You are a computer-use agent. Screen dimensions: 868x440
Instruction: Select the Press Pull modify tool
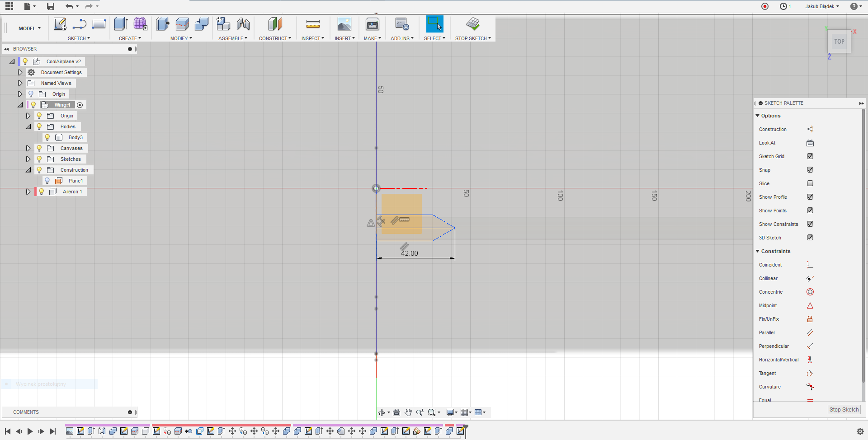coord(162,24)
